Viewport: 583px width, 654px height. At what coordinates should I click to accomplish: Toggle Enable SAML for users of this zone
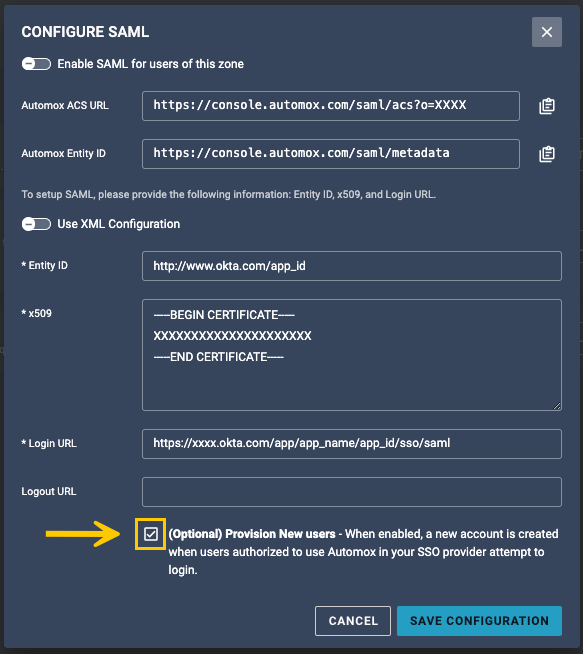click(36, 64)
